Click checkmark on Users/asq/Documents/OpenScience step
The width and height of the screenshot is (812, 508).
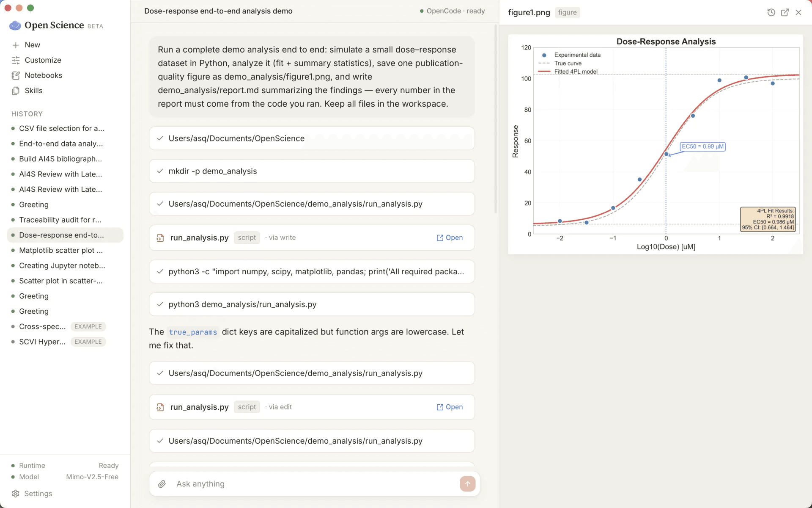click(160, 138)
